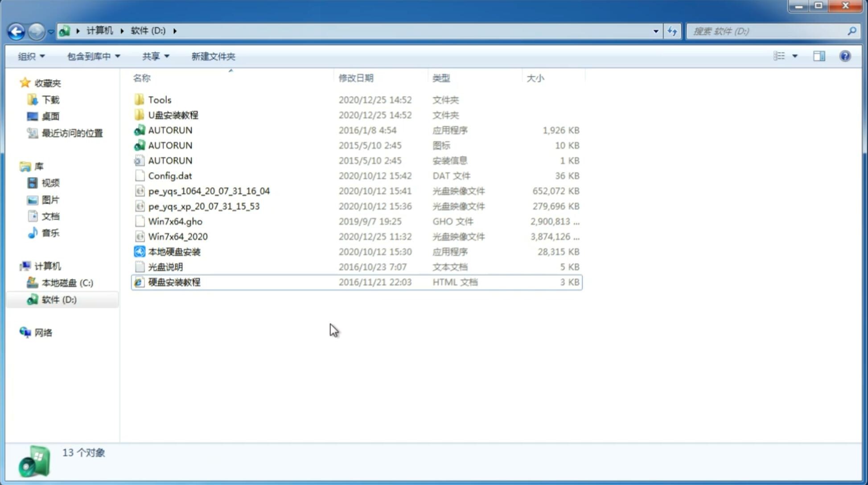Open 本地硬盘安装 application
The image size is (868, 485).
174,251
